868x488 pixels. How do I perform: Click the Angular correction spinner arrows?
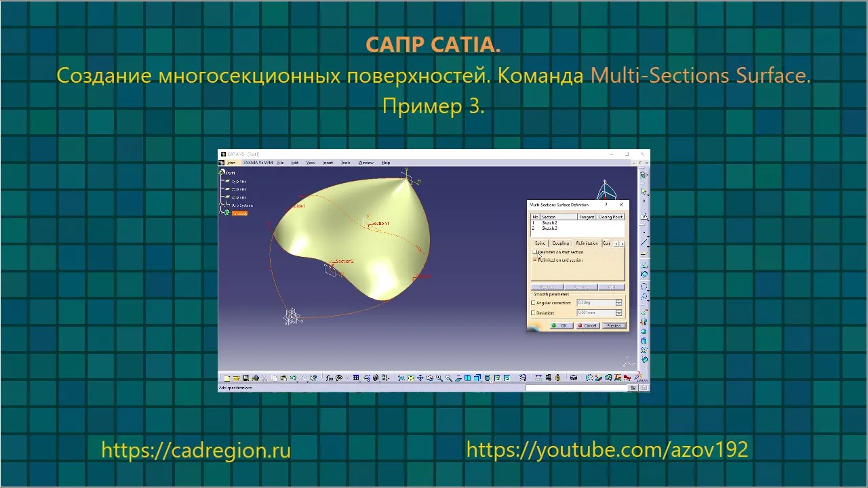tap(618, 302)
